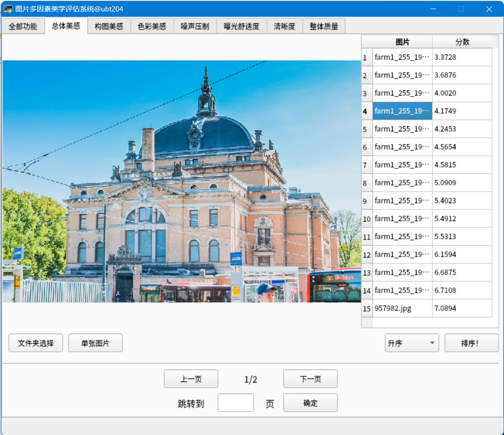
Task: Focus the 跳转到 page number input field
Action: tap(236, 403)
